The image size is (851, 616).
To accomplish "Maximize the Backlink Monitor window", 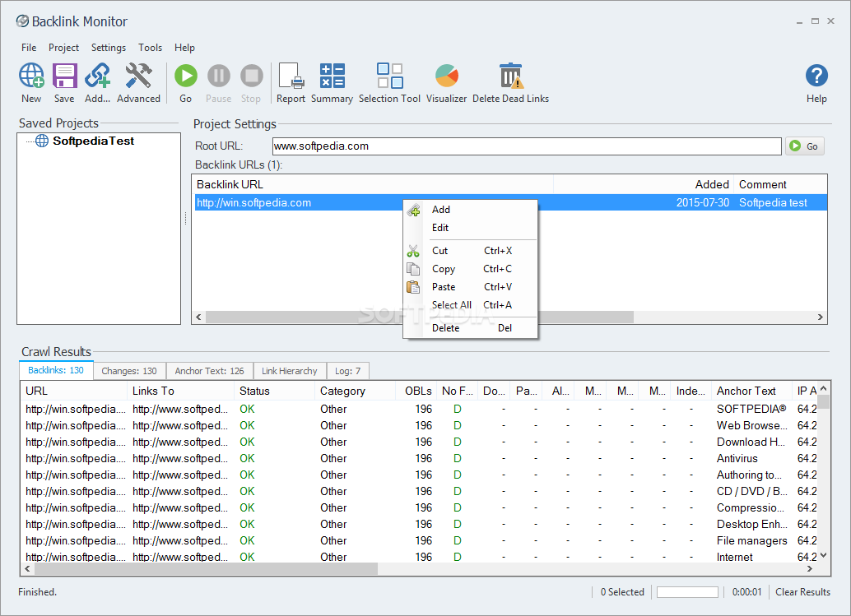I will pyautogui.click(x=815, y=21).
